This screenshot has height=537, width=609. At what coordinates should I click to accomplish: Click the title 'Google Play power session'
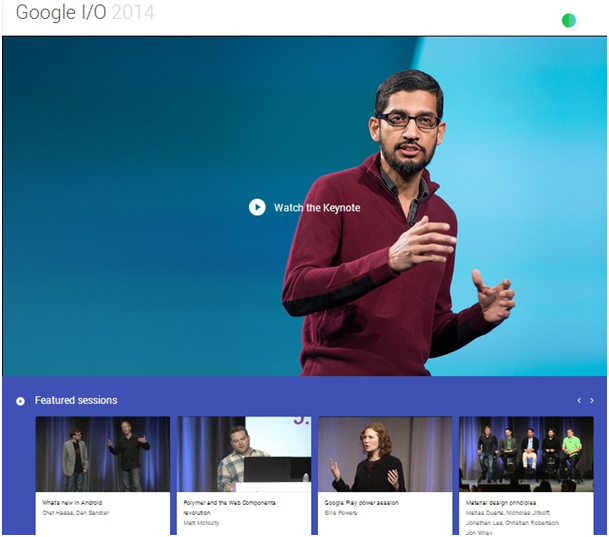pos(362,502)
